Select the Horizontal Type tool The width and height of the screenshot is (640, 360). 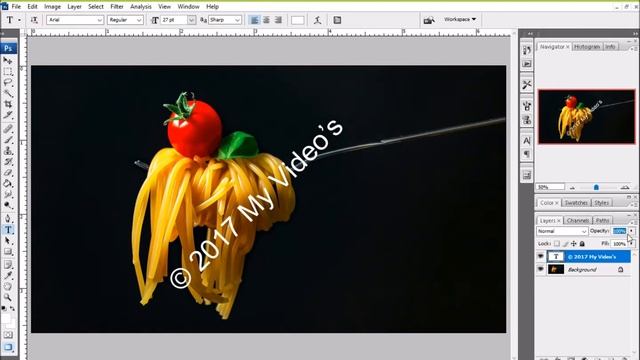coord(8,230)
